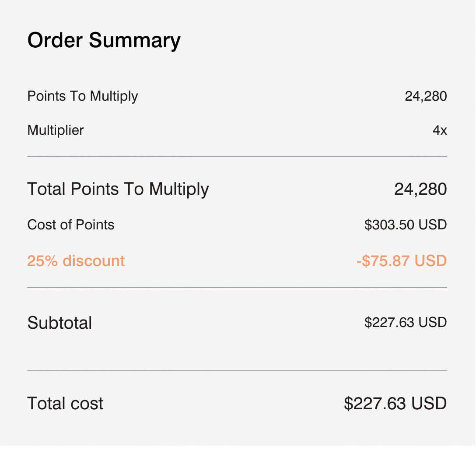This screenshot has height=450, width=476.
Task: Select the Total Points To Multiply label
Action: pyautogui.click(x=118, y=190)
